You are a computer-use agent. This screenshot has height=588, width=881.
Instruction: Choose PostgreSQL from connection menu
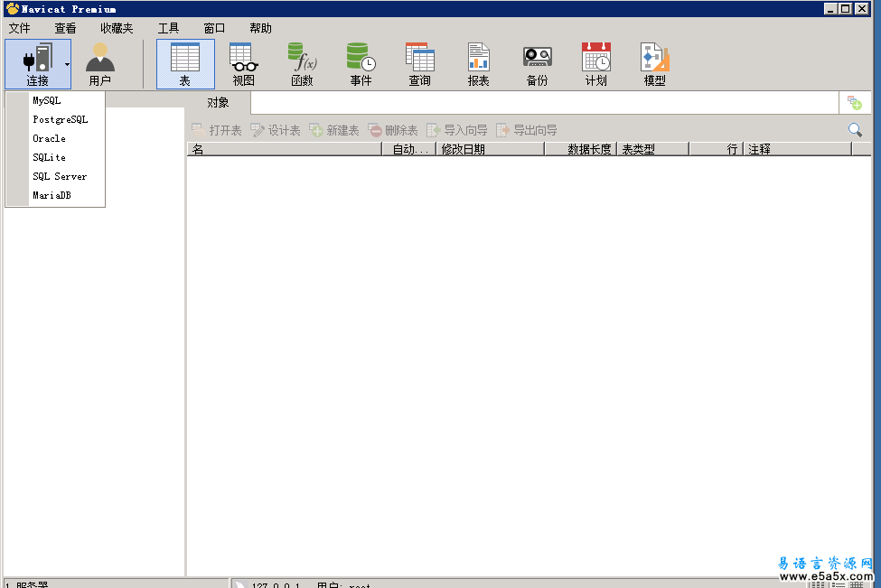(55, 119)
